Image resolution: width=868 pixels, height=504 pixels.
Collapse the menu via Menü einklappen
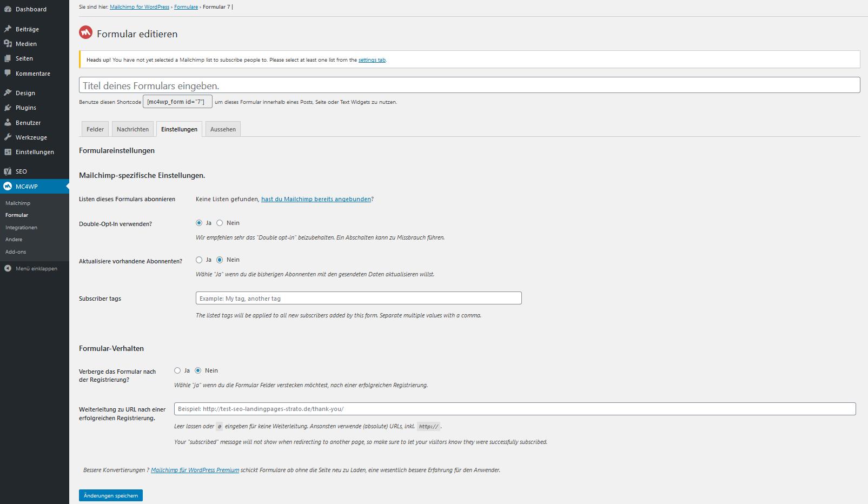[35, 268]
